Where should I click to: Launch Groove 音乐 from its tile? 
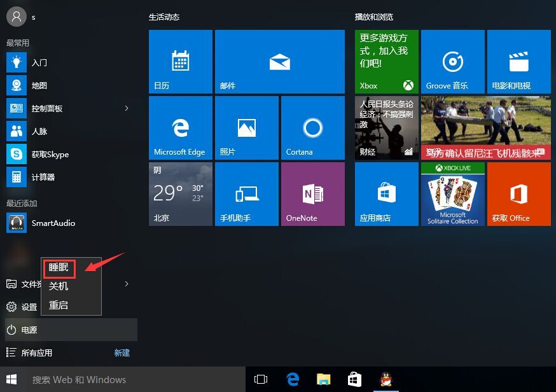click(x=452, y=61)
